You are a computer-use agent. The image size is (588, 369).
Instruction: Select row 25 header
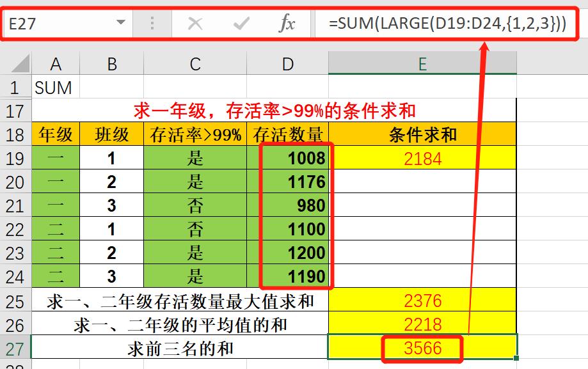[x=15, y=301]
